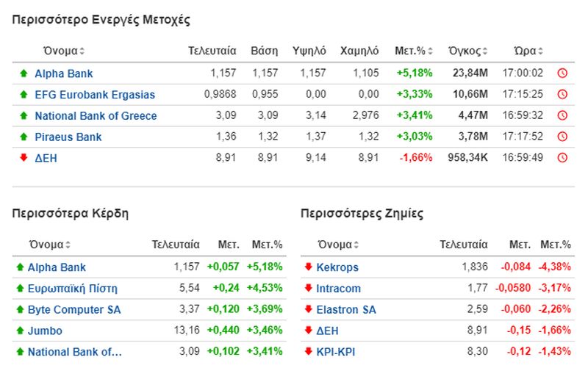Sort the gainers table by Όνομα

click(50, 245)
